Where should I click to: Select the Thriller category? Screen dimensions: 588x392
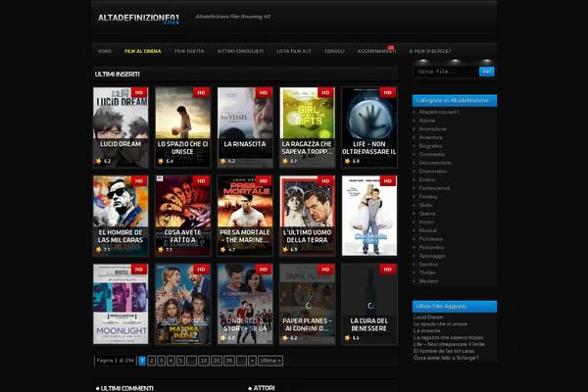(427, 272)
